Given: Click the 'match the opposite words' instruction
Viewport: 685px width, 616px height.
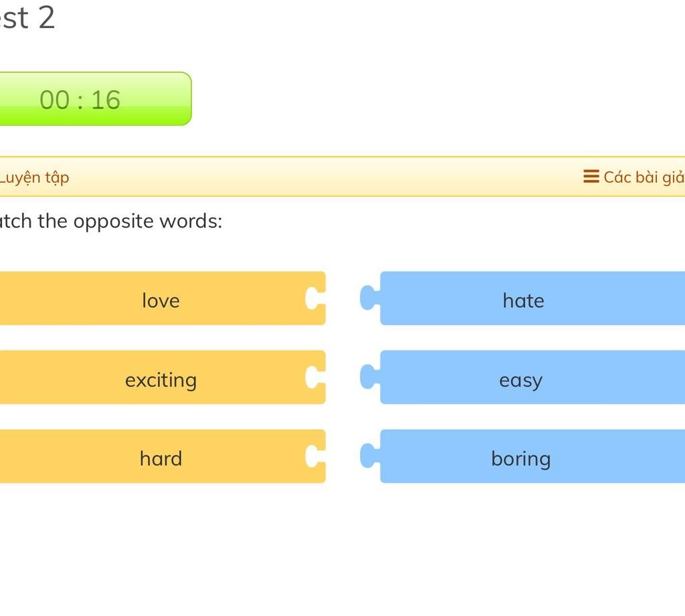Looking at the screenshot, I should click(111, 221).
